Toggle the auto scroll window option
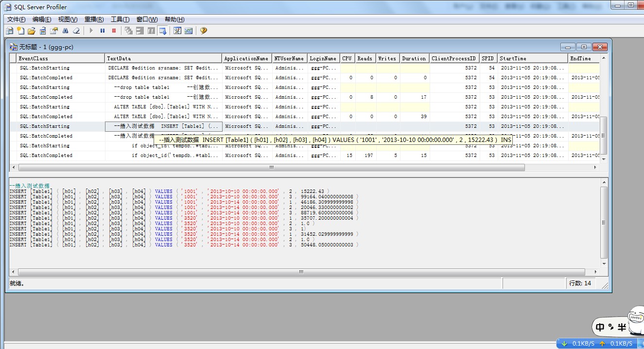The height and width of the screenshot is (349, 644). point(163,30)
